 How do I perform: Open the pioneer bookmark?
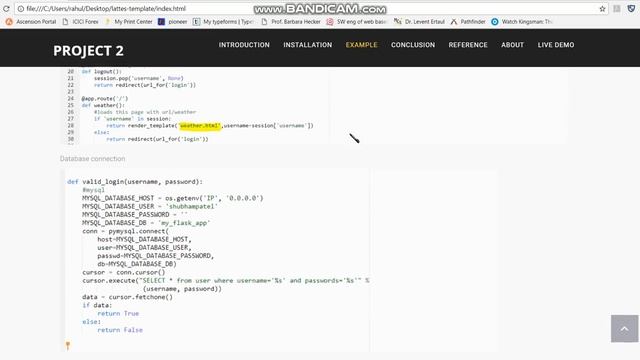point(173,22)
